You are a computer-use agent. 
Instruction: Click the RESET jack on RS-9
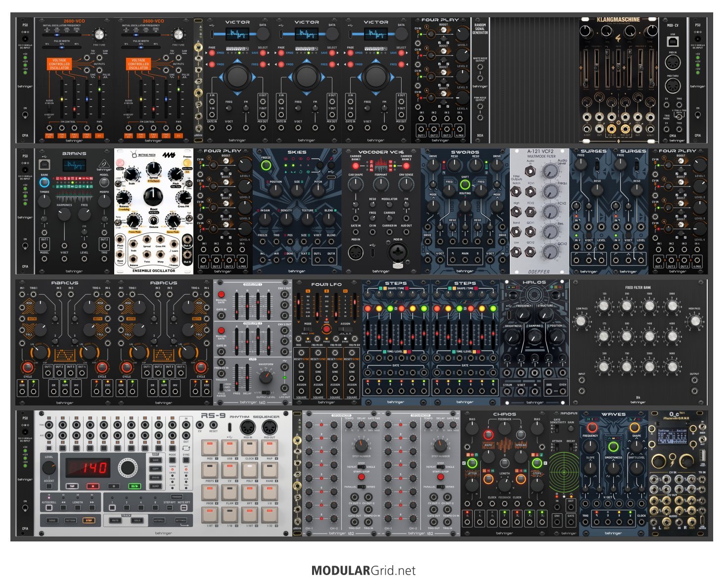click(x=213, y=425)
